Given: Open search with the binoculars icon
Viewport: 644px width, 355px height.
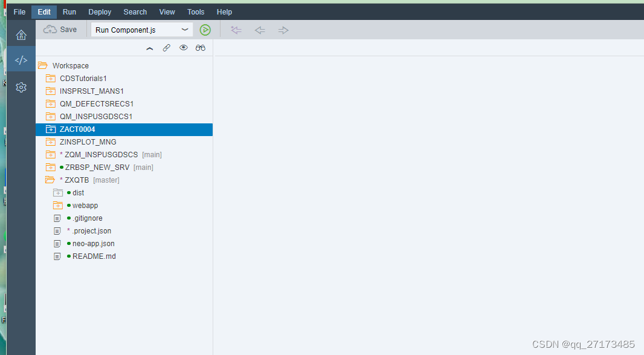Looking at the screenshot, I should pyautogui.click(x=200, y=48).
